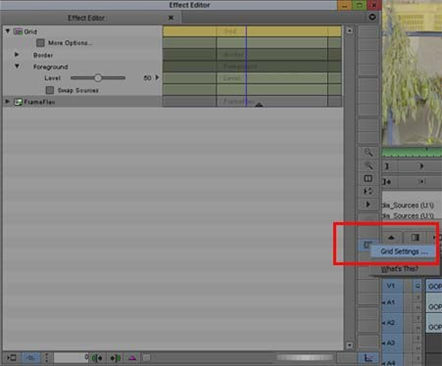Select the V1 track button
442x366 pixels.
pos(391,286)
